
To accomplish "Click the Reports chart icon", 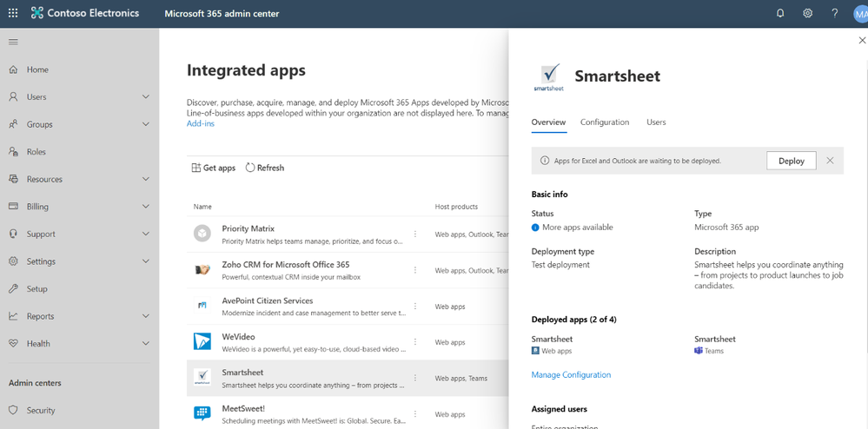I will coord(14,316).
